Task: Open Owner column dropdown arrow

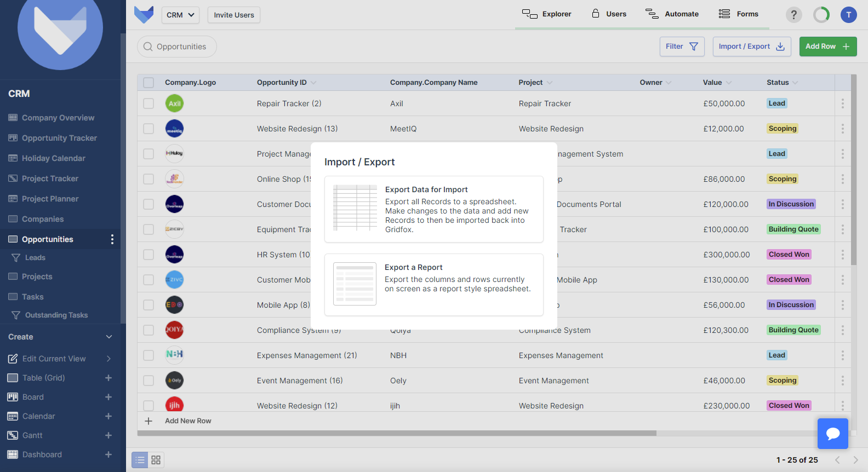Action: click(x=668, y=83)
